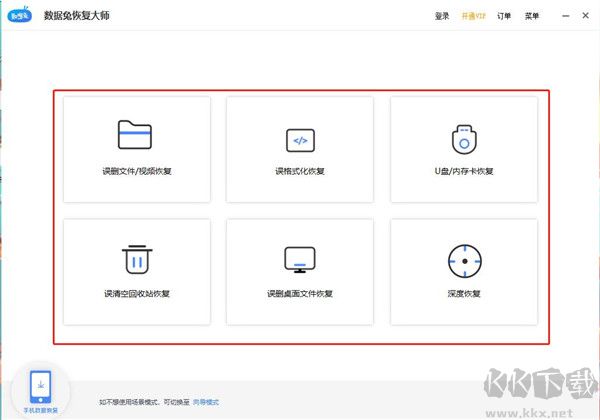Select U盘/内存卡恢复 label
This screenshot has width=600, height=420.
click(464, 171)
